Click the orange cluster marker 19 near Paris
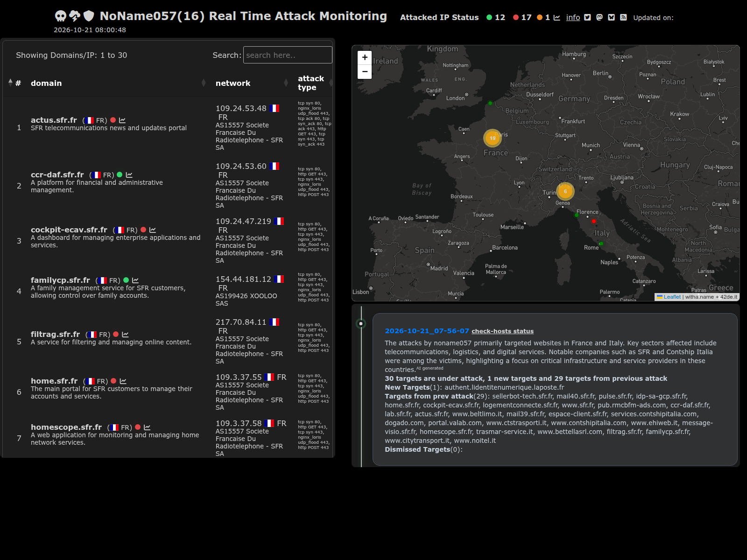 492,138
